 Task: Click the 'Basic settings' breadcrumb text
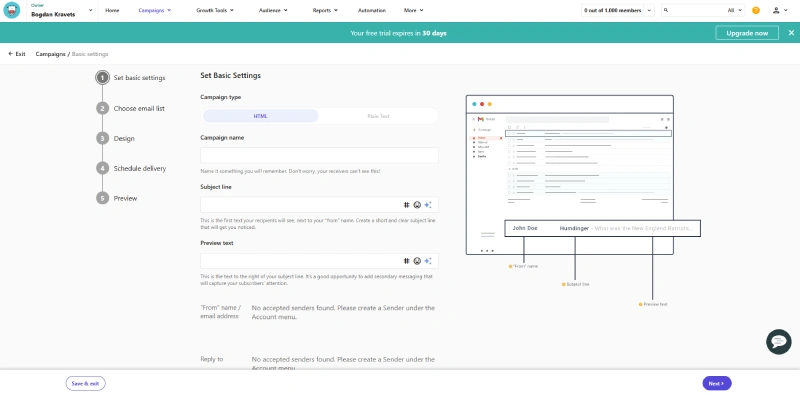[x=90, y=54]
